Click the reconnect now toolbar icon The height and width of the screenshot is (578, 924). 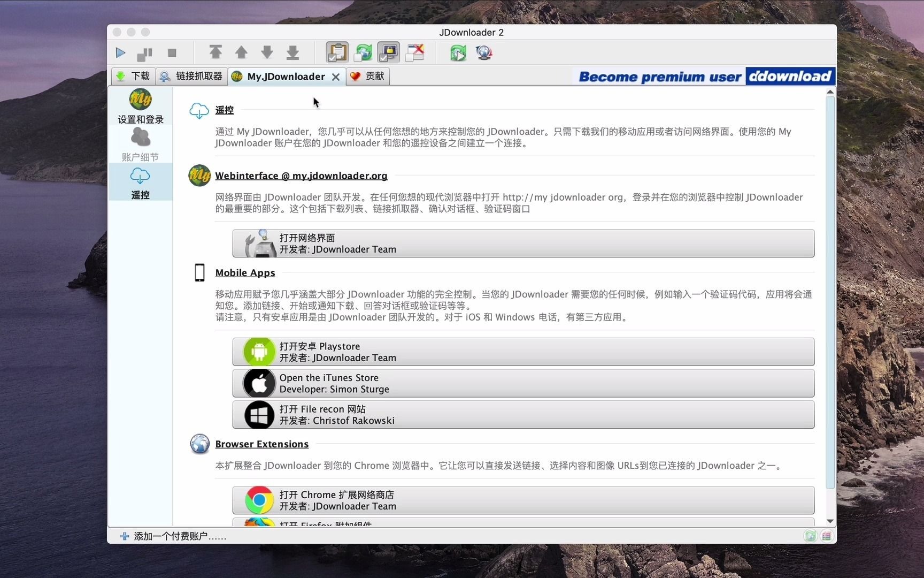(x=458, y=52)
